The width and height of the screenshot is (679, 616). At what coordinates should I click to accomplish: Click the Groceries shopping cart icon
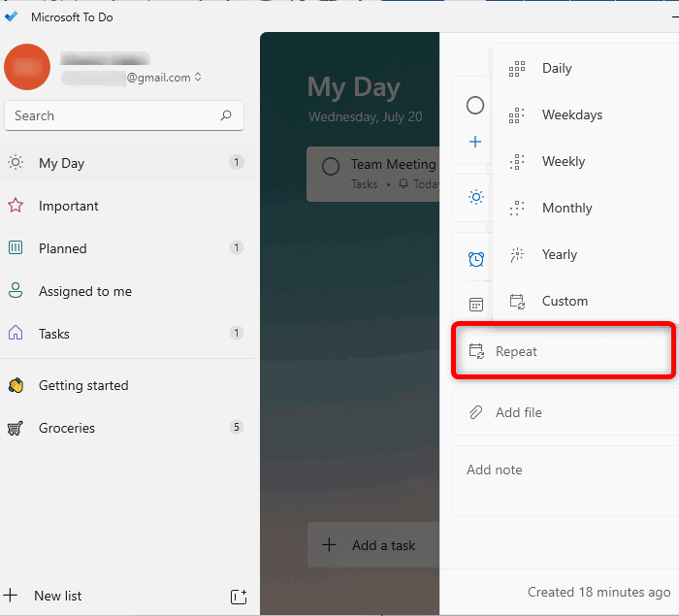coord(16,429)
